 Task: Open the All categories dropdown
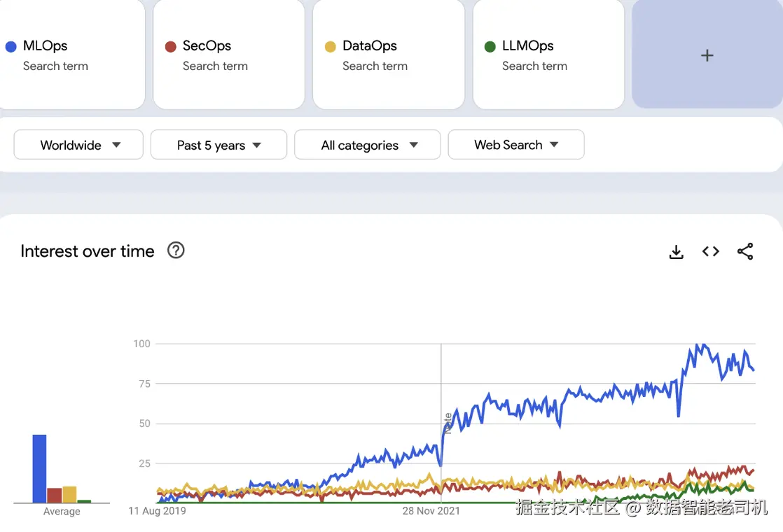[x=367, y=145]
